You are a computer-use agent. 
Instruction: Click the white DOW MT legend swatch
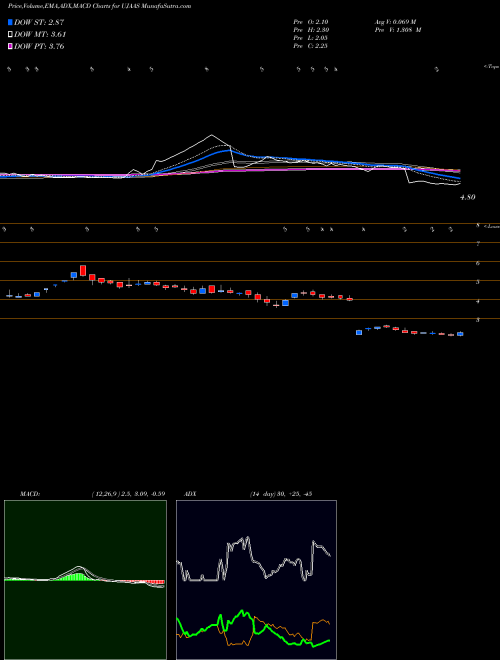10,34
